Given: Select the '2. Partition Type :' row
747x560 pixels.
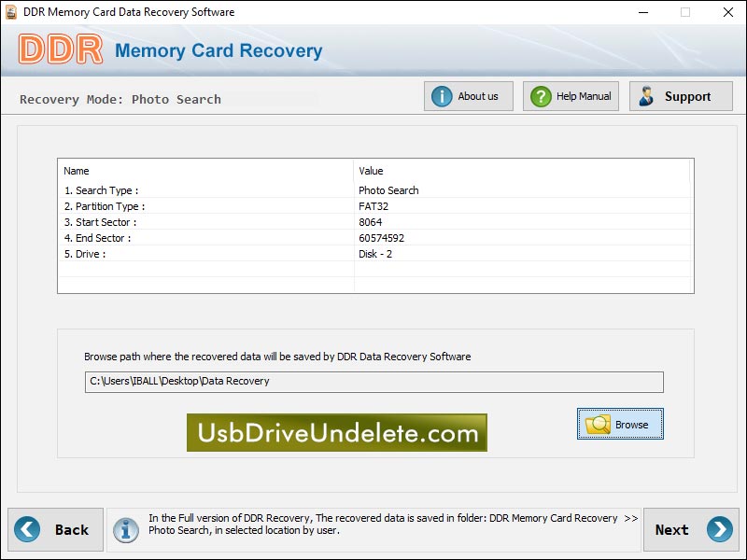Looking at the screenshot, I should 375,206.
